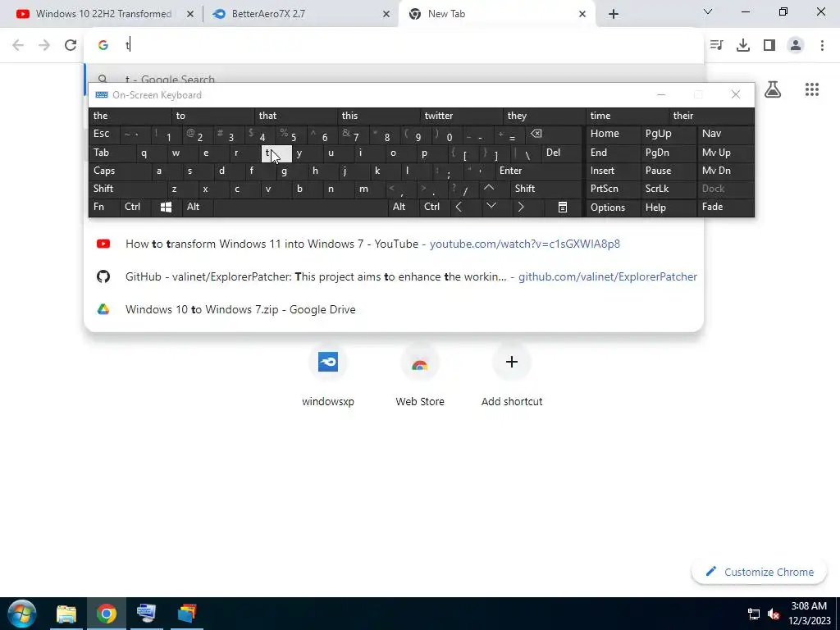
Task: Tap the context menu key on keyboard
Action: pos(563,207)
